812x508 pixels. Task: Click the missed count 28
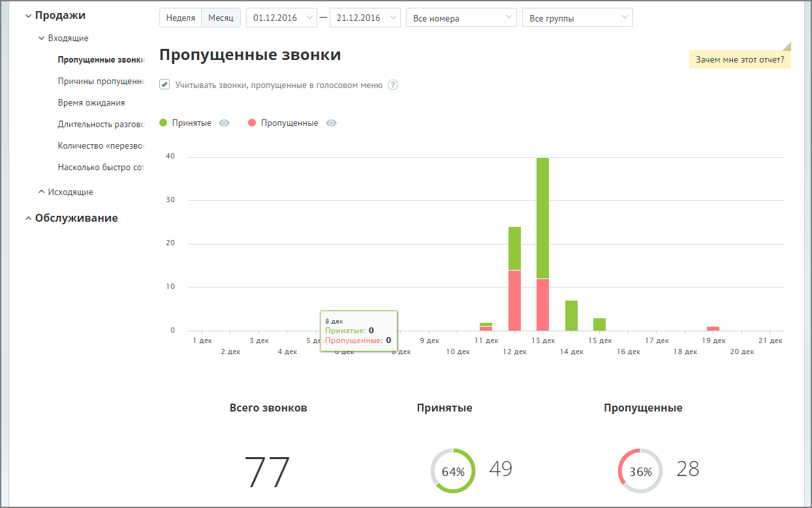[687, 468]
